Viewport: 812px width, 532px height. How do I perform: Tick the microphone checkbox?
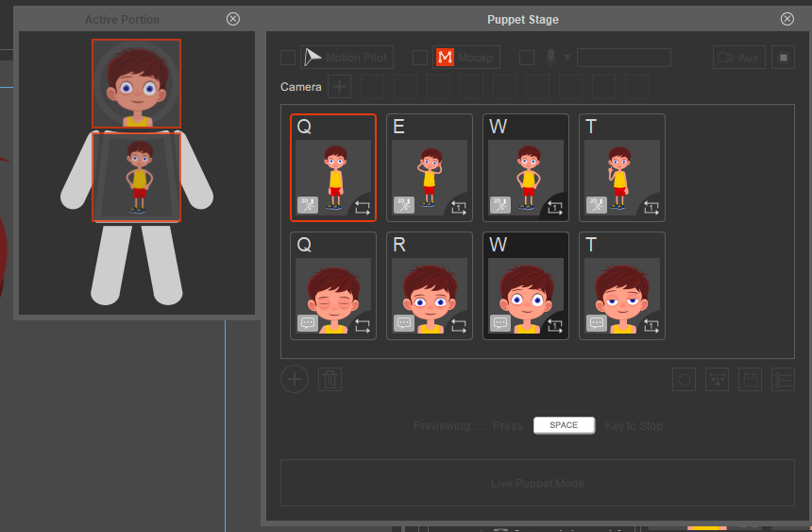click(x=527, y=58)
